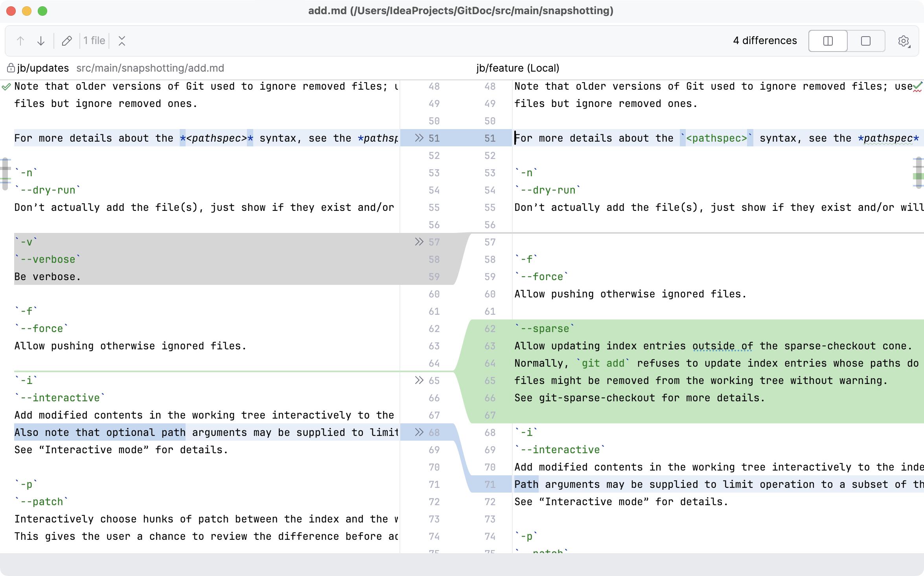Go to previous difference with up arrow
The image size is (924, 576).
20,41
